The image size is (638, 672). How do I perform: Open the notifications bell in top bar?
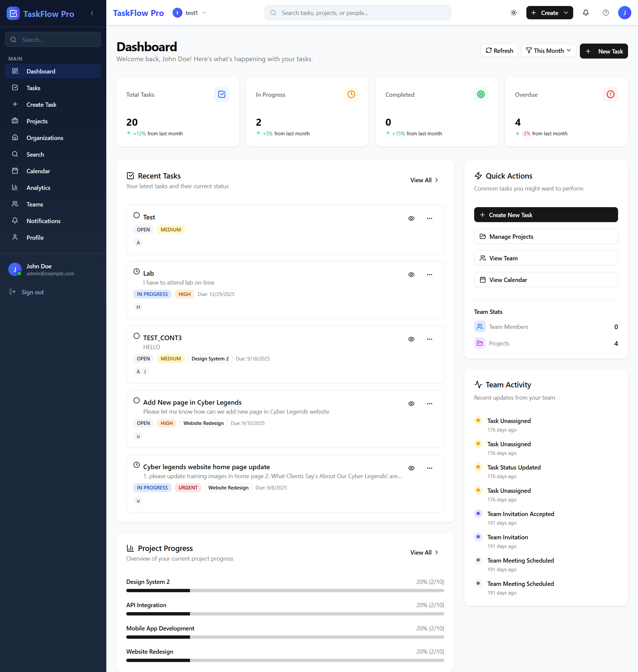pyautogui.click(x=585, y=13)
